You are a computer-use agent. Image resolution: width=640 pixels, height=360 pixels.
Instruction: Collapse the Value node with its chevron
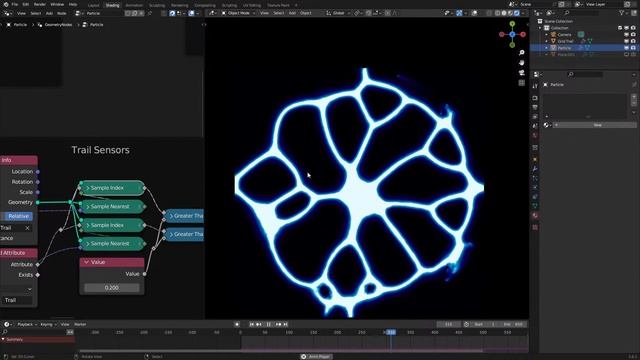[x=87, y=262]
